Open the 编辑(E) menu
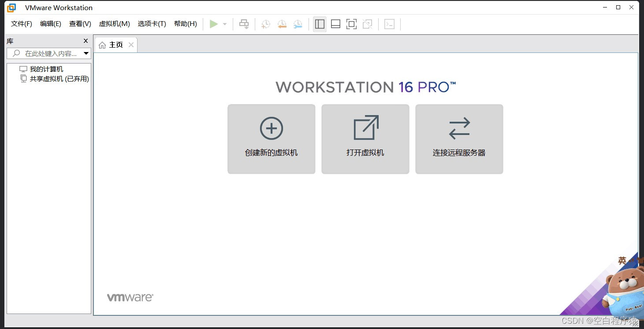Viewport: 644px width, 329px height. [x=51, y=24]
